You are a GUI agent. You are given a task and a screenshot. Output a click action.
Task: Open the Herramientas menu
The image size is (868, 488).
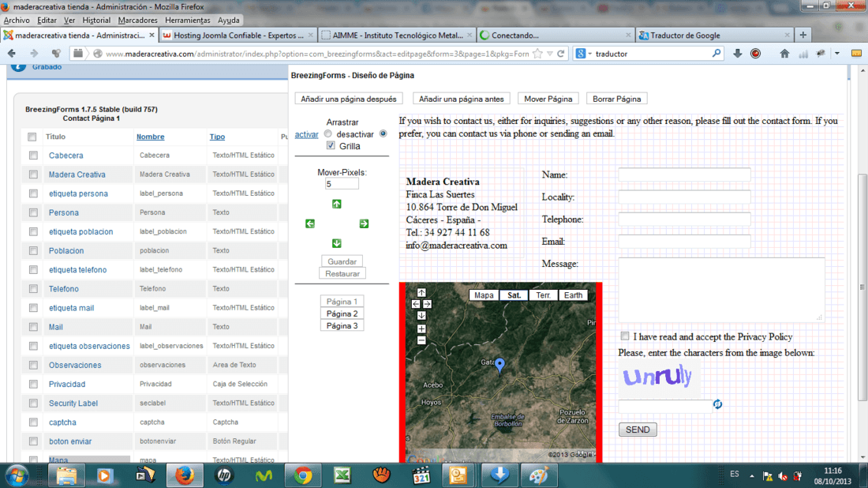188,20
